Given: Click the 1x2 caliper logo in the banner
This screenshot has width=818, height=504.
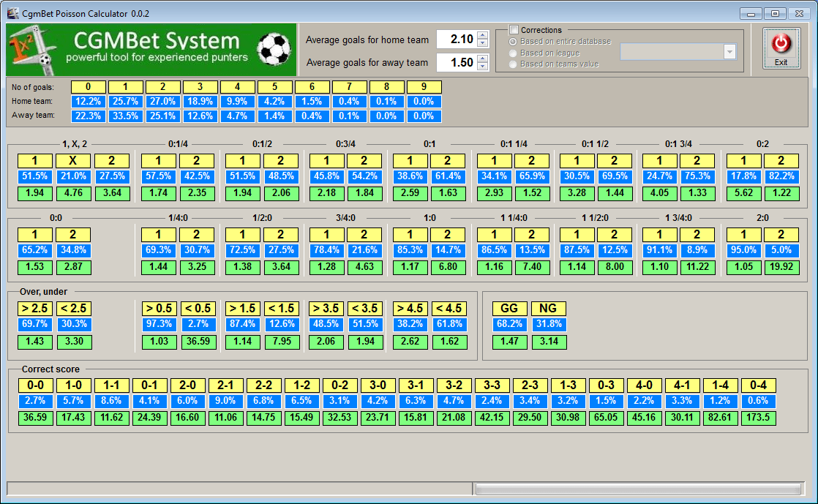Looking at the screenshot, I should click(32, 50).
